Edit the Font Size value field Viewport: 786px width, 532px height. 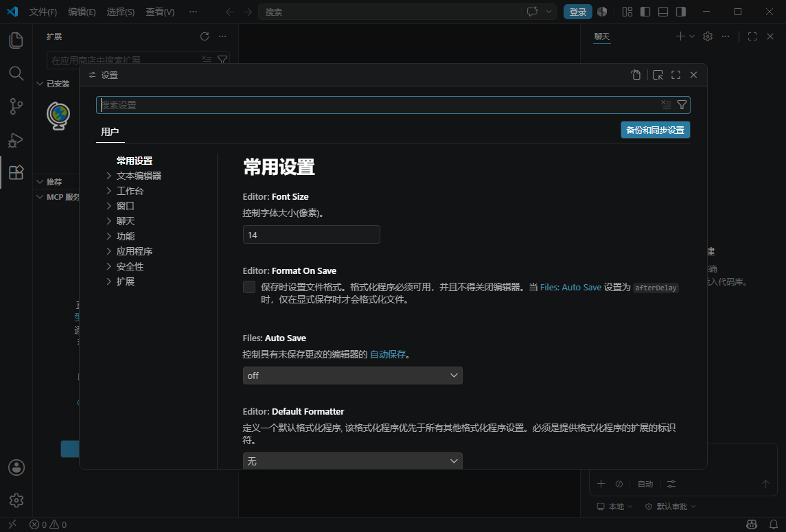(311, 235)
